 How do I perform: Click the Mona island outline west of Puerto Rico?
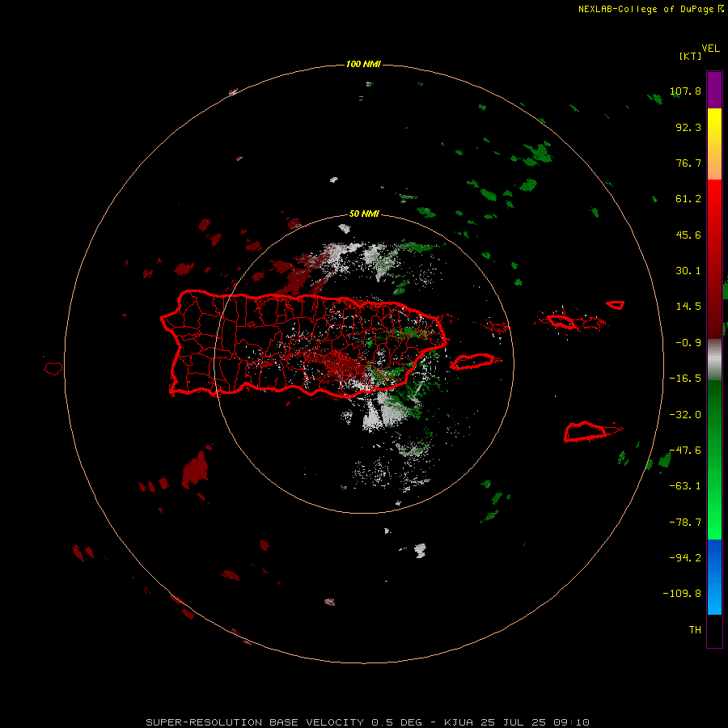53,369
